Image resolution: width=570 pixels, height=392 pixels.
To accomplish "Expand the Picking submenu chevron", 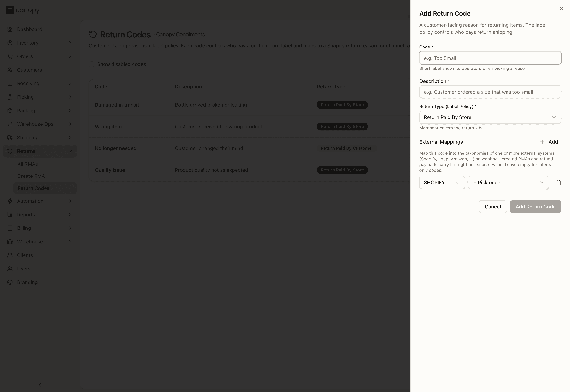I will [70, 97].
